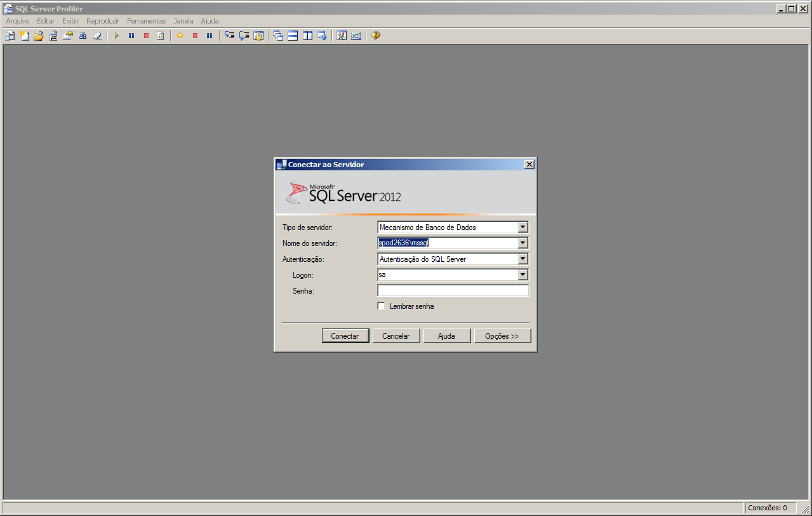Viewport: 812px width, 516px height.
Task: Click the green refresh page icon
Action: tap(161, 36)
